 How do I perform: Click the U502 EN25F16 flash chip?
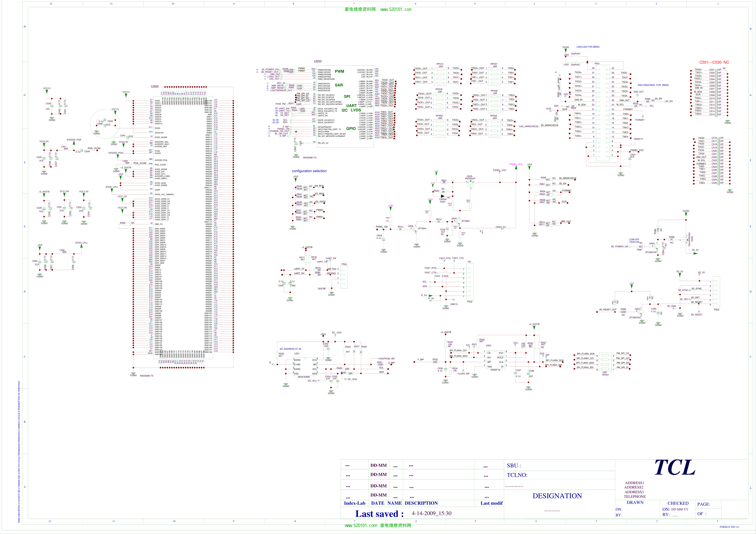click(x=495, y=359)
